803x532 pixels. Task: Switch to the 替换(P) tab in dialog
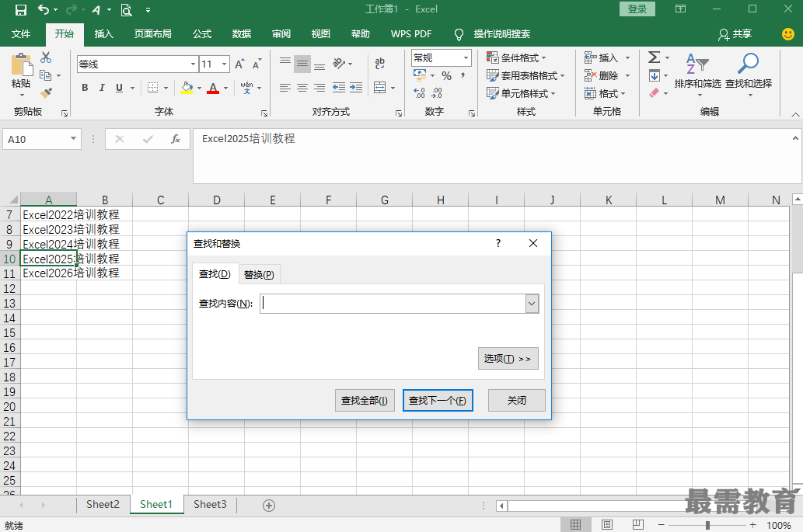pyautogui.click(x=259, y=275)
